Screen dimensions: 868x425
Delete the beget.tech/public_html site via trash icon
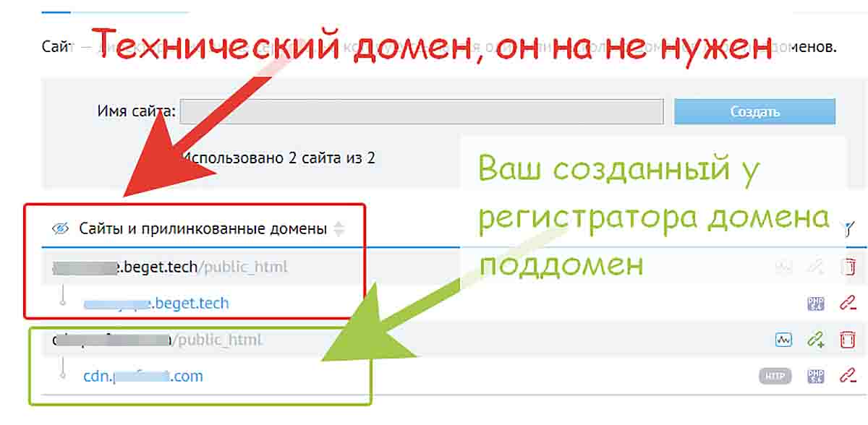click(x=847, y=267)
